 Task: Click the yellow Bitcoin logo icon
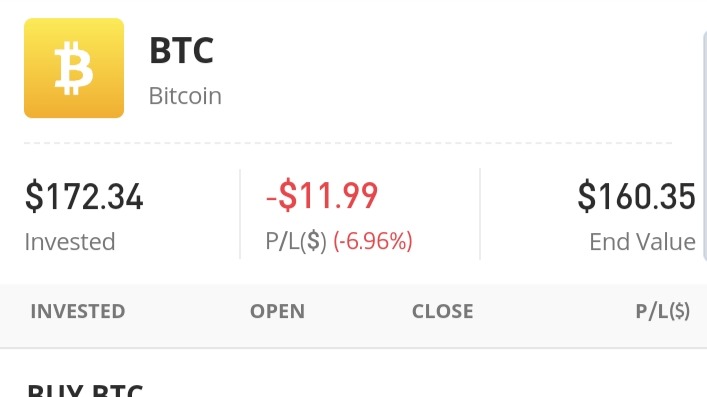click(74, 68)
